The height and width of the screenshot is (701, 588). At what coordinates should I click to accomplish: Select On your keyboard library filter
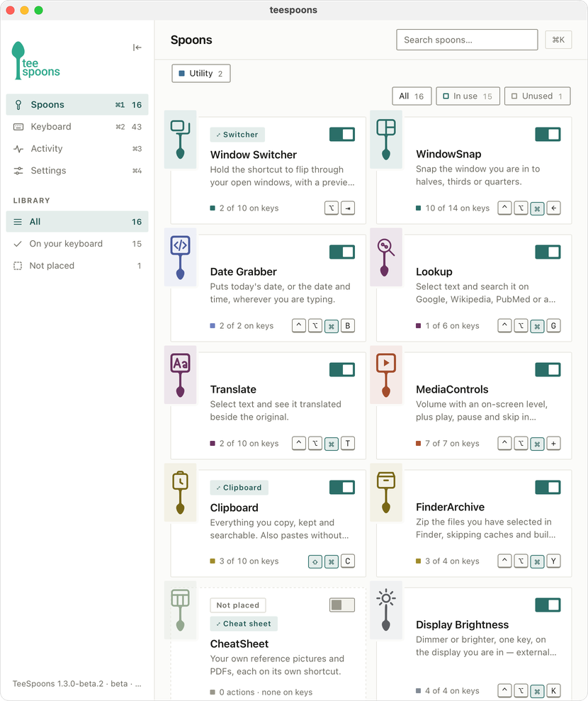coord(77,244)
